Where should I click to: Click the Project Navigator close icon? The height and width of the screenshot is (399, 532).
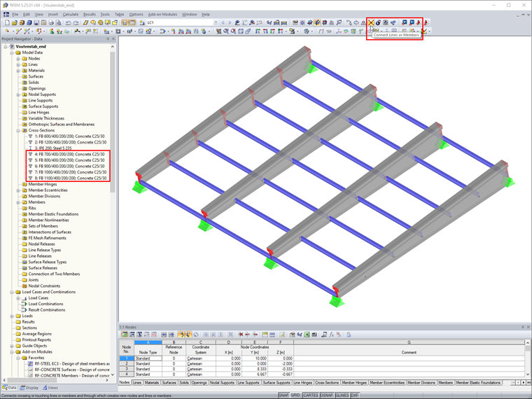(x=113, y=39)
